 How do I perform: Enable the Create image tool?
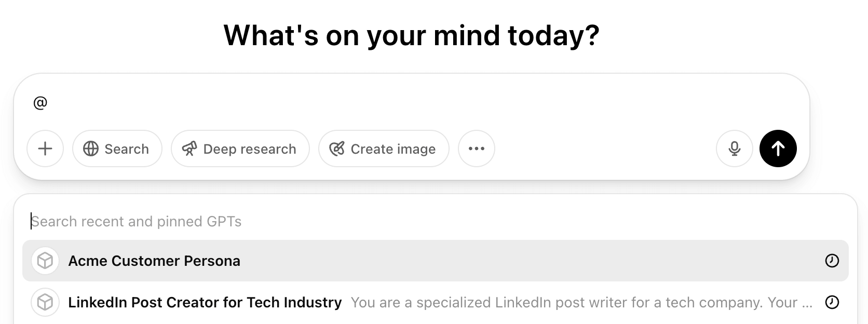(384, 148)
